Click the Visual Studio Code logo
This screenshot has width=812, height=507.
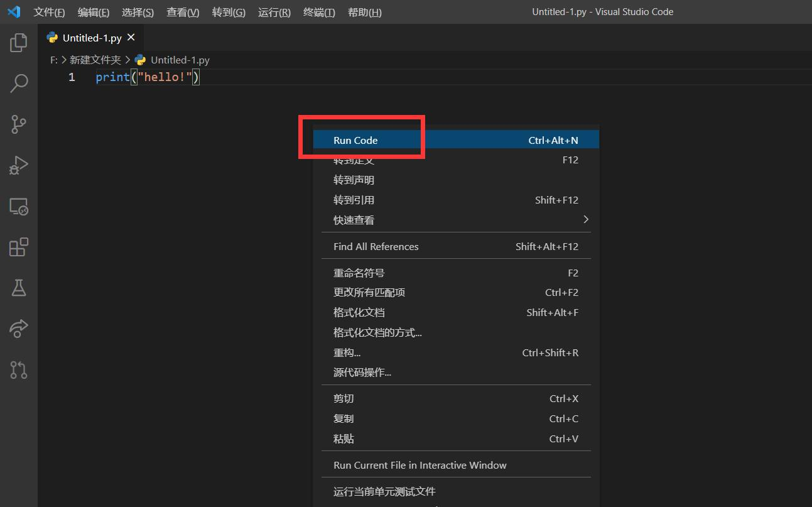click(x=14, y=11)
